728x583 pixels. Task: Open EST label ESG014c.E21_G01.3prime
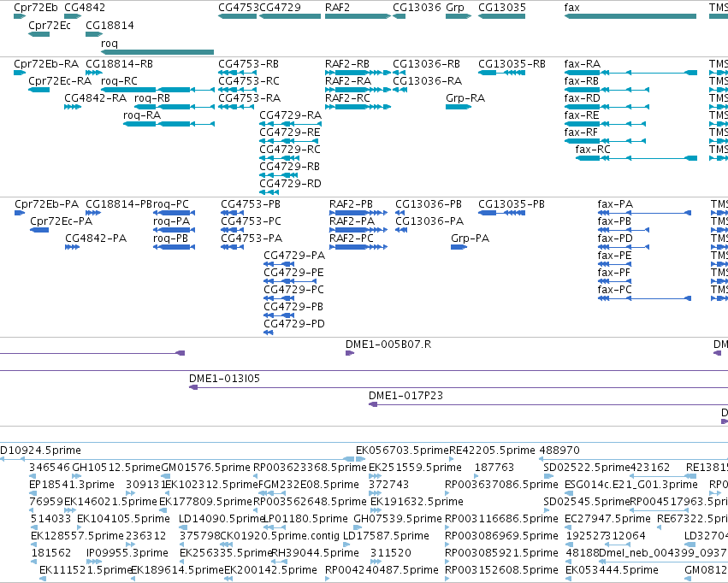click(x=631, y=485)
